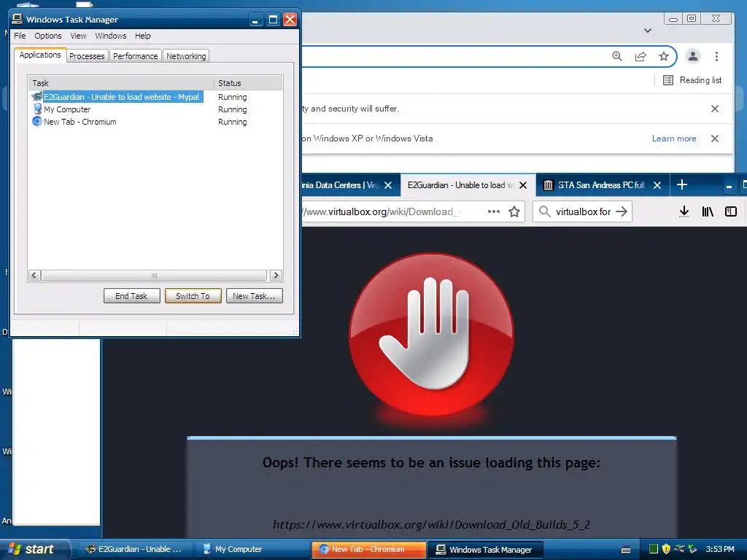Viewport: 747px width, 560px height.
Task: Close the GTA San Andreas tab
Action: click(x=657, y=185)
